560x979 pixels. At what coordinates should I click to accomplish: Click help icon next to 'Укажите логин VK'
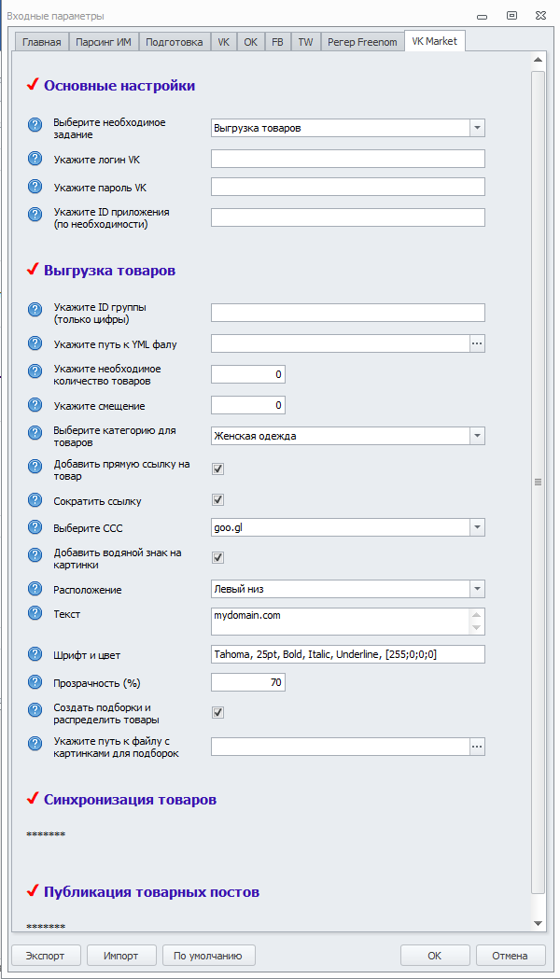35,159
